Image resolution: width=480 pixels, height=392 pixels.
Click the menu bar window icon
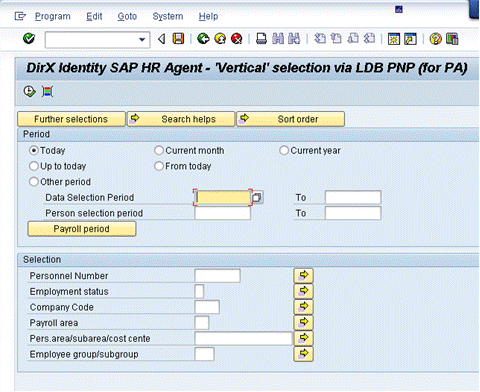(20, 16)
